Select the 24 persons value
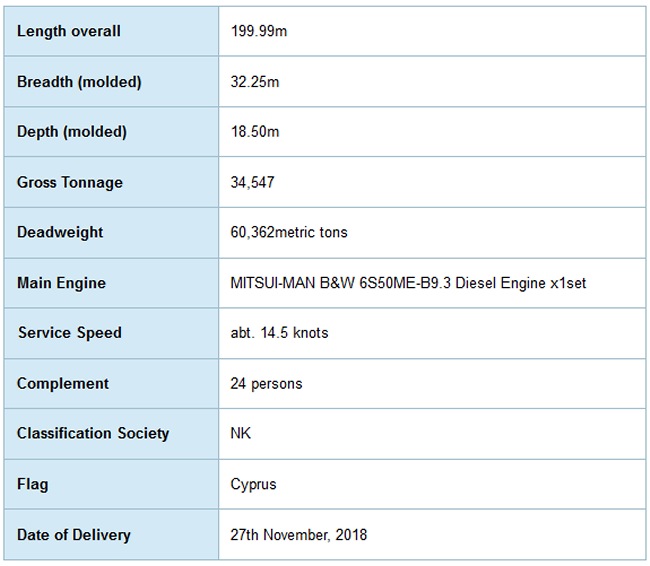The image size is (650, 566). (266, 383)
